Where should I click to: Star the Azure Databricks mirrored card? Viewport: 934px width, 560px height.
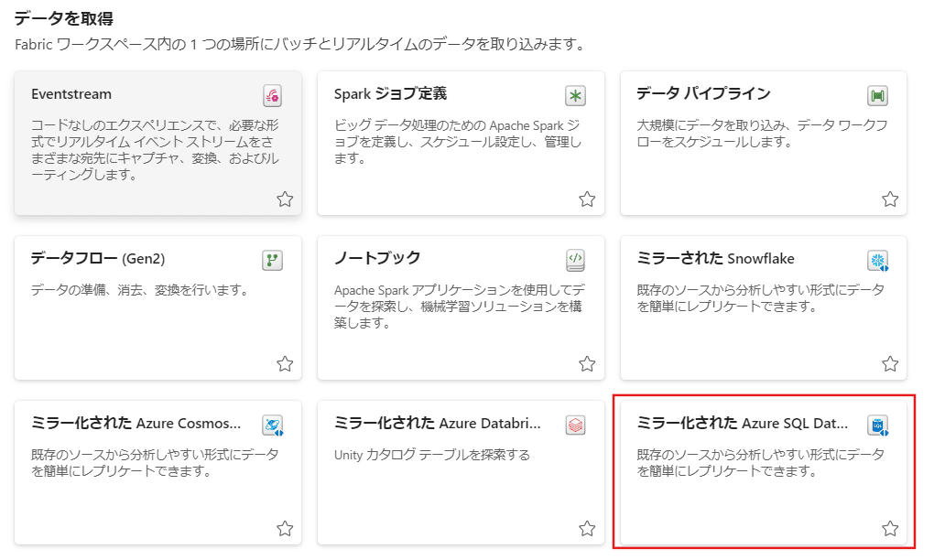pyautogui.click(x=587, y=529)
